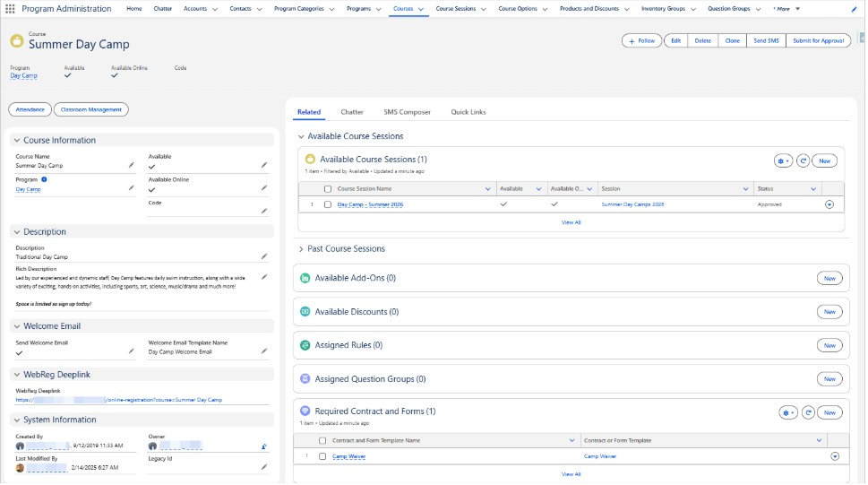Edit the Available Online field pencil icon
The height and width of the screenshot is (485, 868).
point(264,188)
